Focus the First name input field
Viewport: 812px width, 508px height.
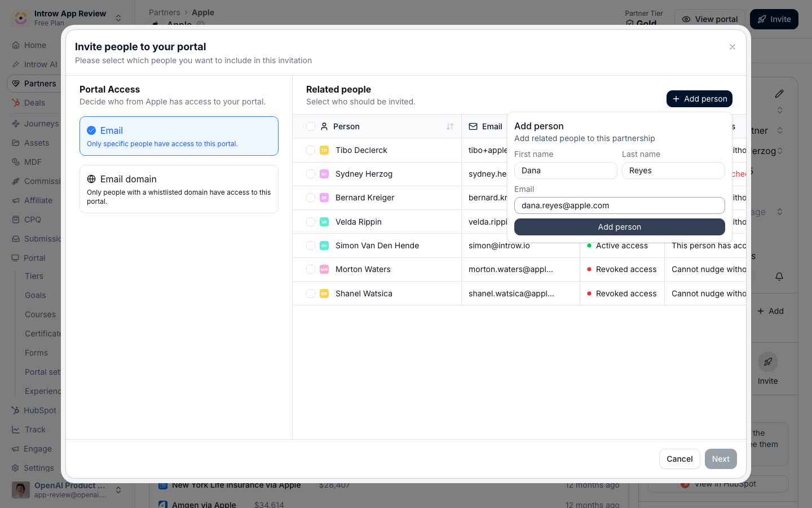tap(566, 170)
